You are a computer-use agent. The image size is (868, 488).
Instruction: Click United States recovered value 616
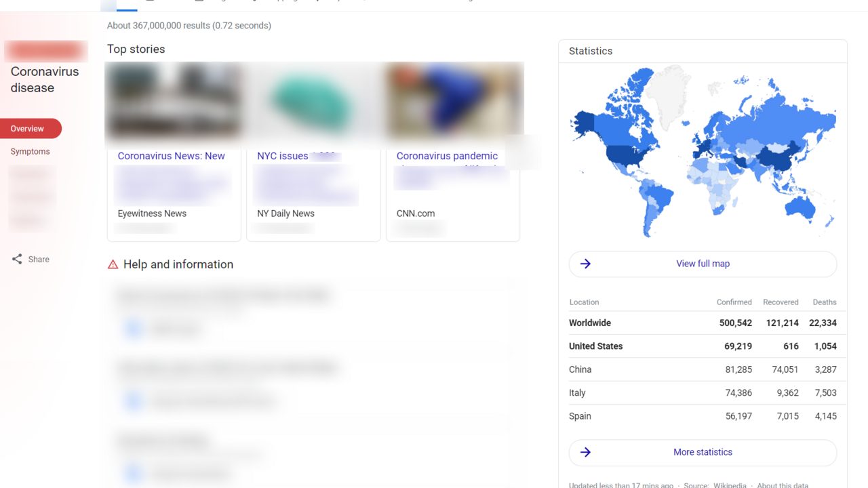[x=791, y=346]
